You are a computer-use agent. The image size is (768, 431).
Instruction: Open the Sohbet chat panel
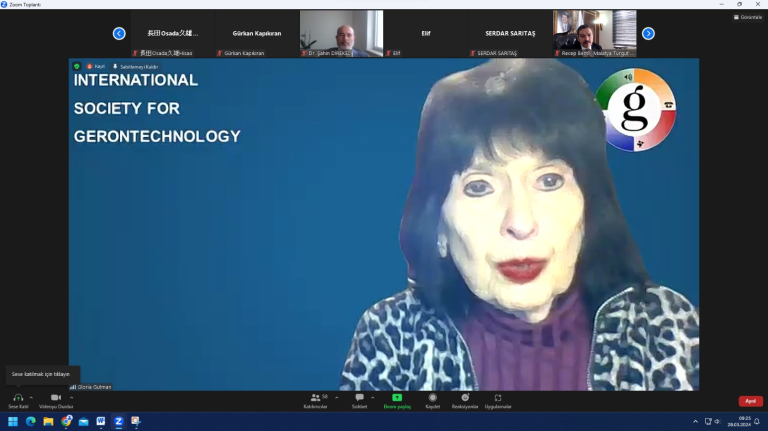point(359,398)
